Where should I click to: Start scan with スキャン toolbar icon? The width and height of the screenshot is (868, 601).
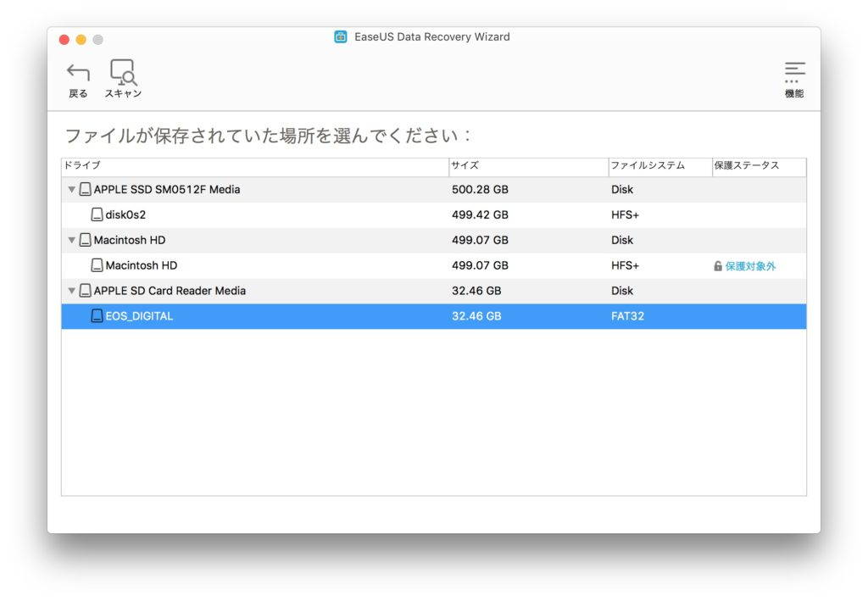(x=124, y=73)
